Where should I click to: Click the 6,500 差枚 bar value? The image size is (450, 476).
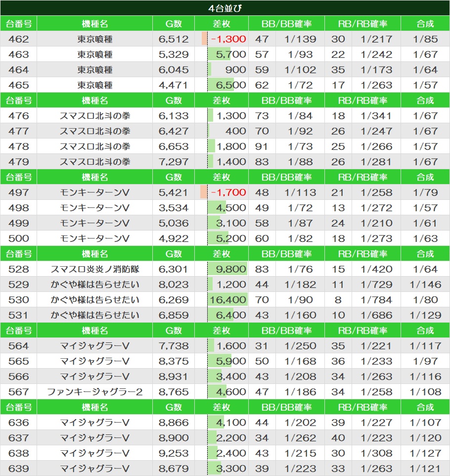[x=230, y=85]
